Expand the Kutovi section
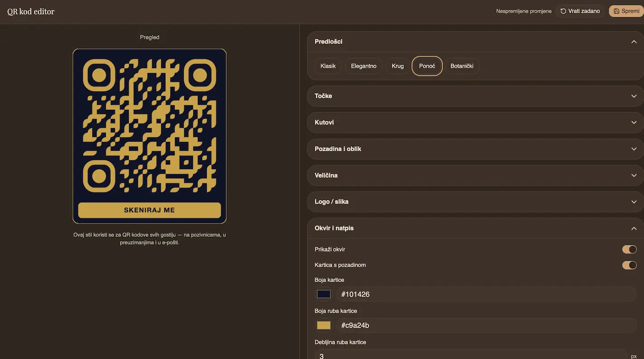 (x=476, y=122)
